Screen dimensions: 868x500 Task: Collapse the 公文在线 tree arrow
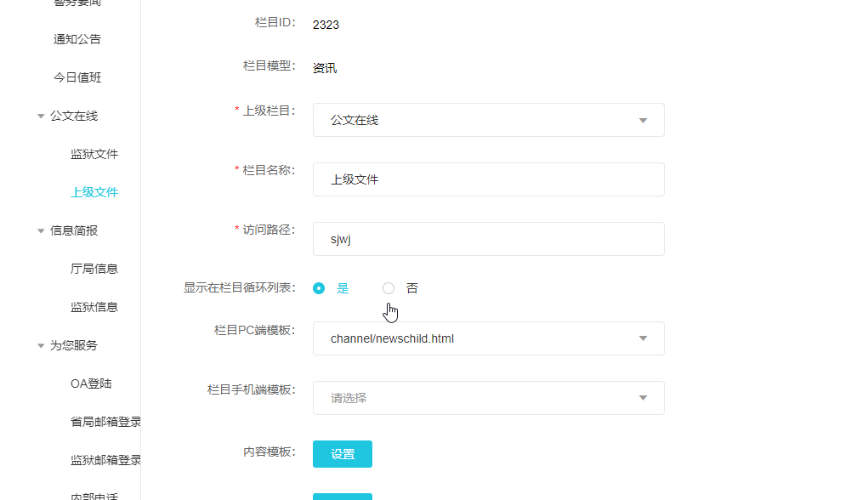pos(41,116)
